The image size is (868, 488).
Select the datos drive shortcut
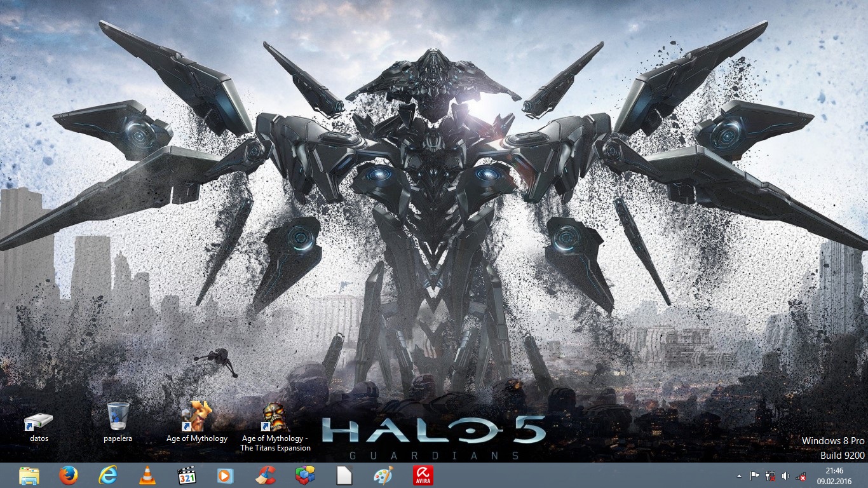pyautogui.click(x=39, y=423)
